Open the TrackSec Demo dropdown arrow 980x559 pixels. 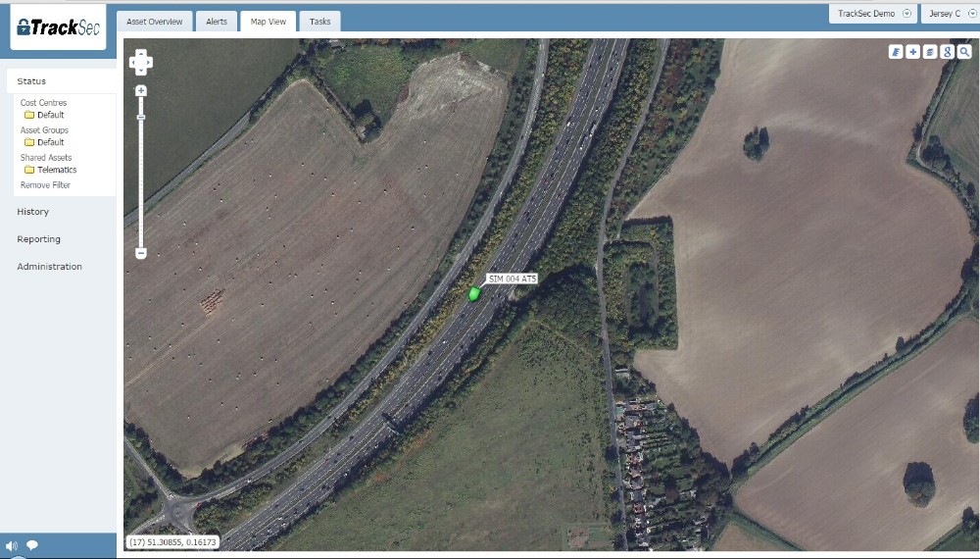(906, 13)
